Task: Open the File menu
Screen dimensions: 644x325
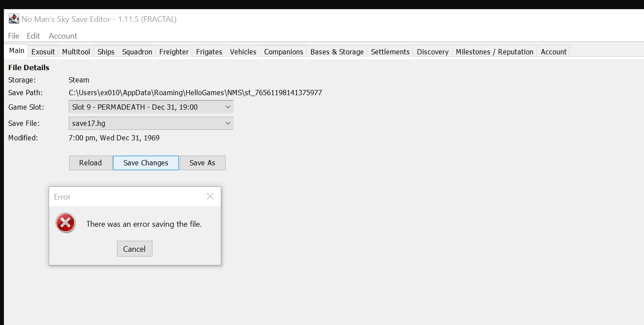Action: point(13,36)
